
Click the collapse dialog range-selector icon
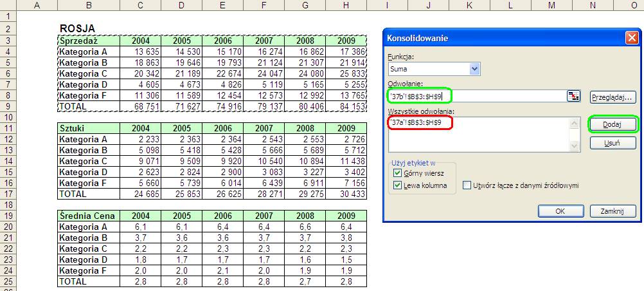pyautogui.click(x=573, y=97)
